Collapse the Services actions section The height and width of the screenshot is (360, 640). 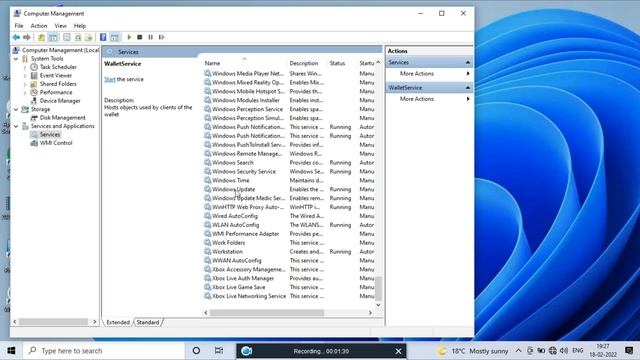468,62
